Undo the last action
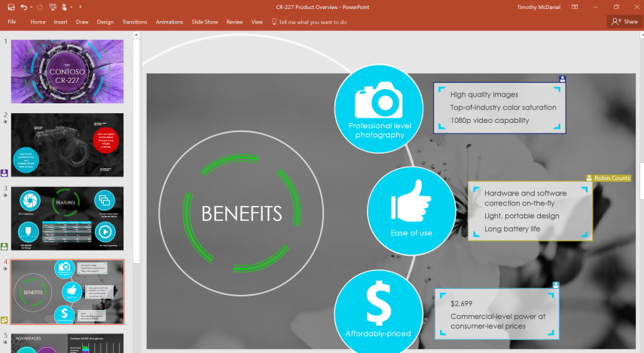The width and height of the screenshot is (644, 353). [x=23, y=7]
